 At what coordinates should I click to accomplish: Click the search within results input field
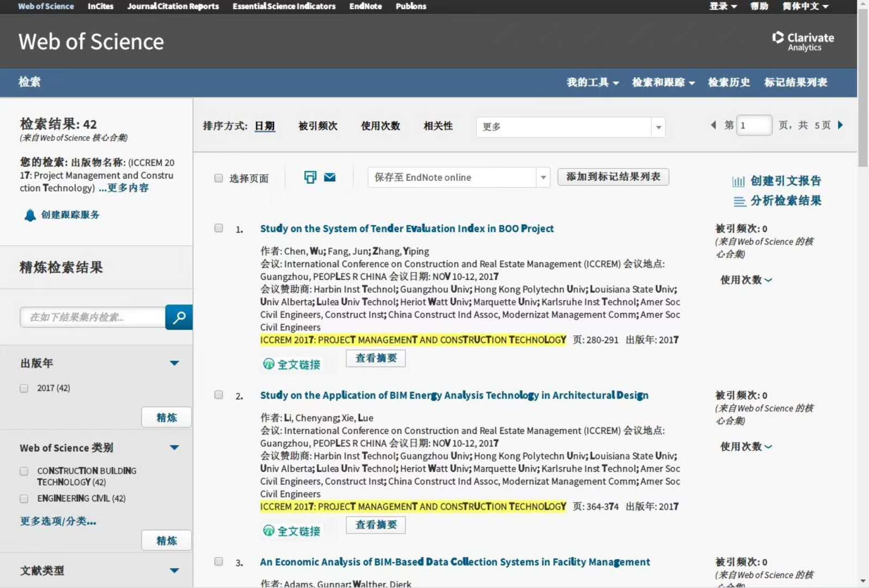click(x=93, y=317)
